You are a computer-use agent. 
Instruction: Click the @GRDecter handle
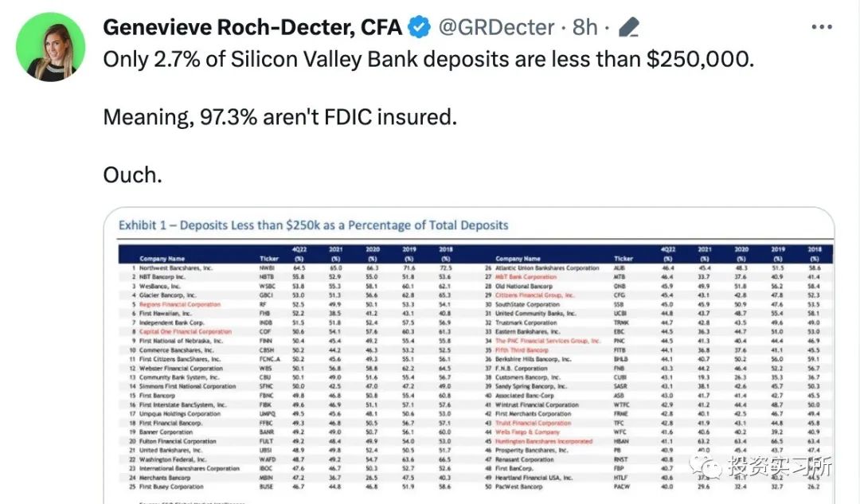coord(496,27)
